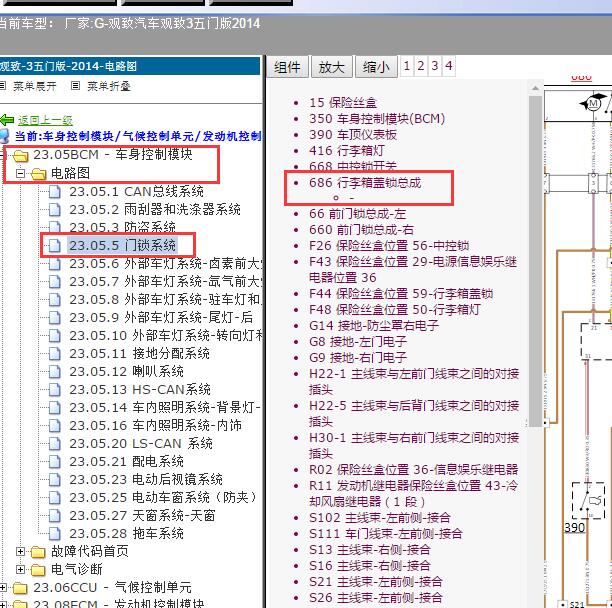
Task: Select component 15 保险丝盒
Action: point(343,103)
